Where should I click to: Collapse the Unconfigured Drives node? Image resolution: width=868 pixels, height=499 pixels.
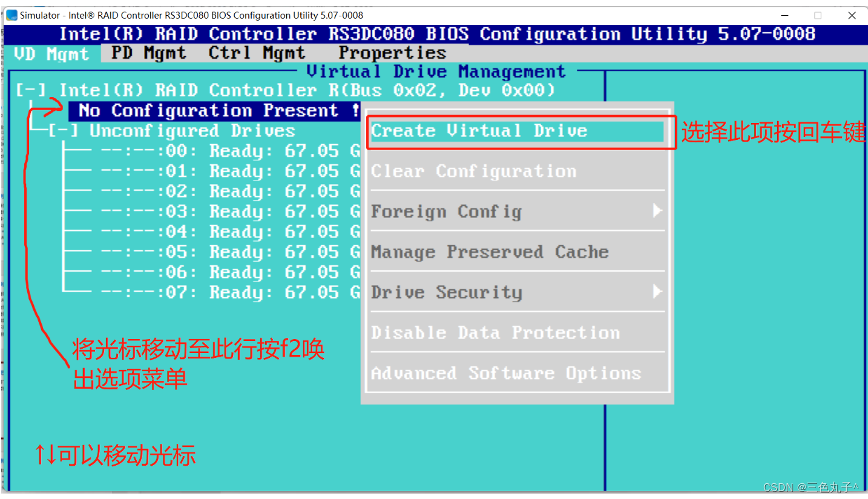pos(64,131)
